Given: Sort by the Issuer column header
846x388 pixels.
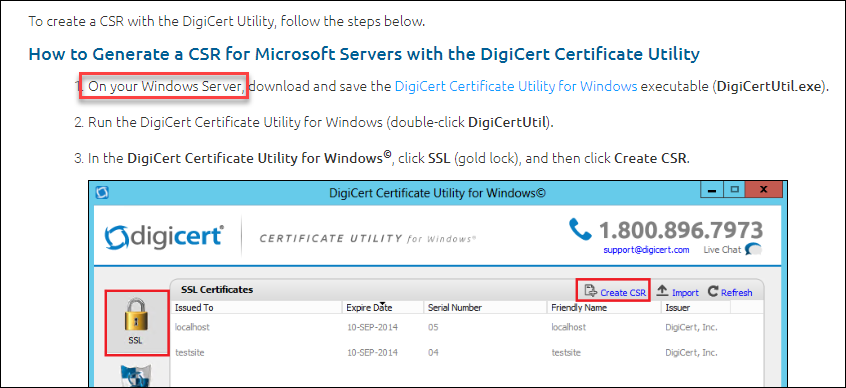Looking at the screenshot, I should 695,308.
